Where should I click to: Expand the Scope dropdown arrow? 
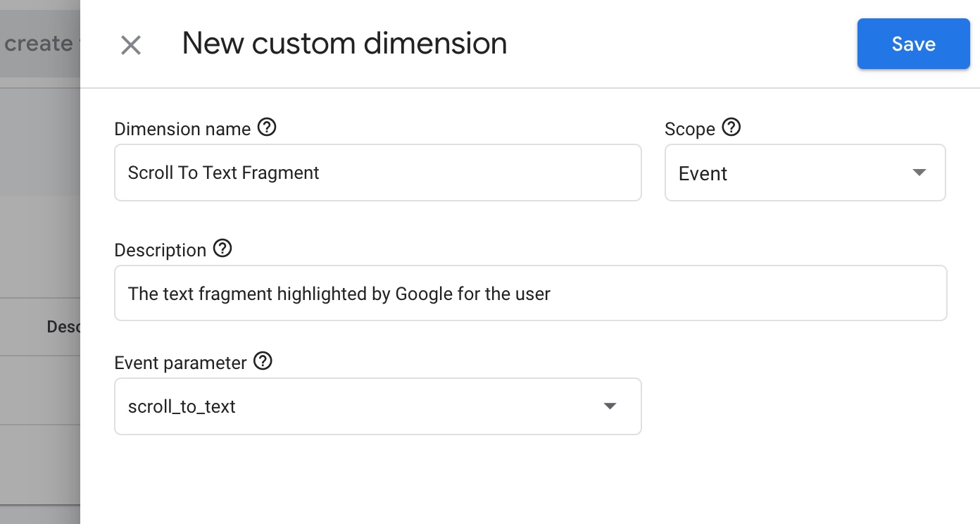(x=919, y=173)
